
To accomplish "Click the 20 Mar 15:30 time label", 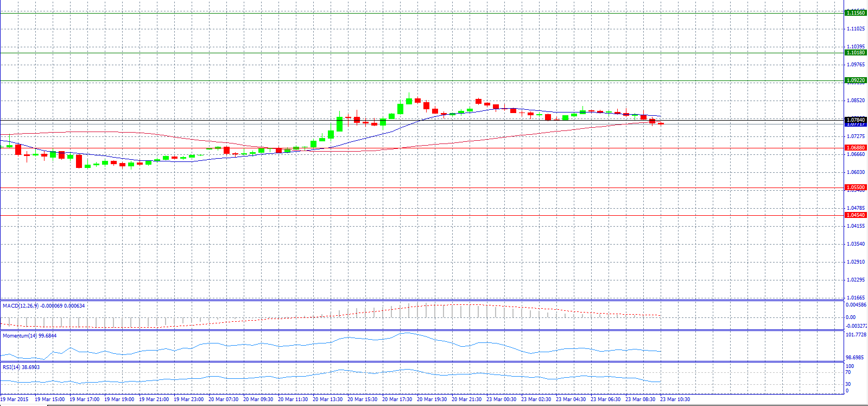I will [363, 399].
